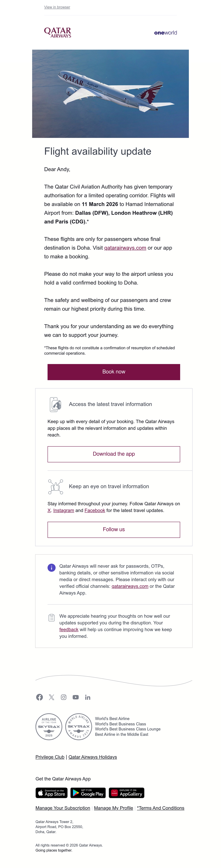Click Download the app button
The image size is (221, 868).
tap(114, 454)
